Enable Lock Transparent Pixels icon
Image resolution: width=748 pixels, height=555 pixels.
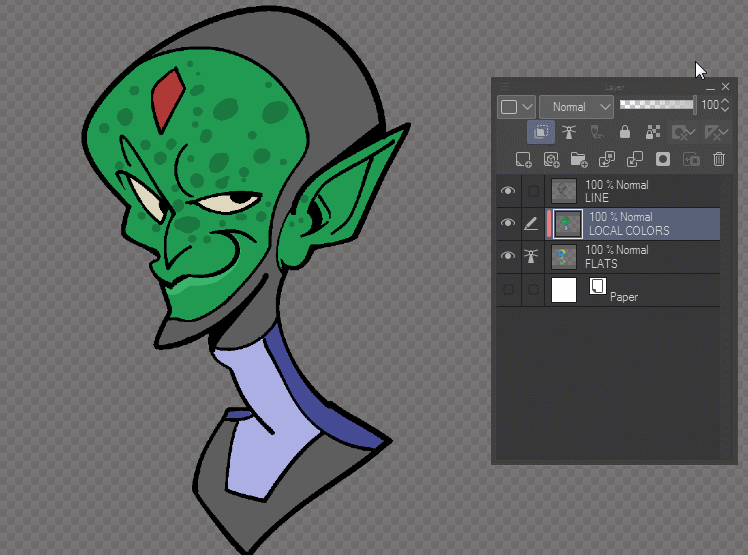[652, 132]
